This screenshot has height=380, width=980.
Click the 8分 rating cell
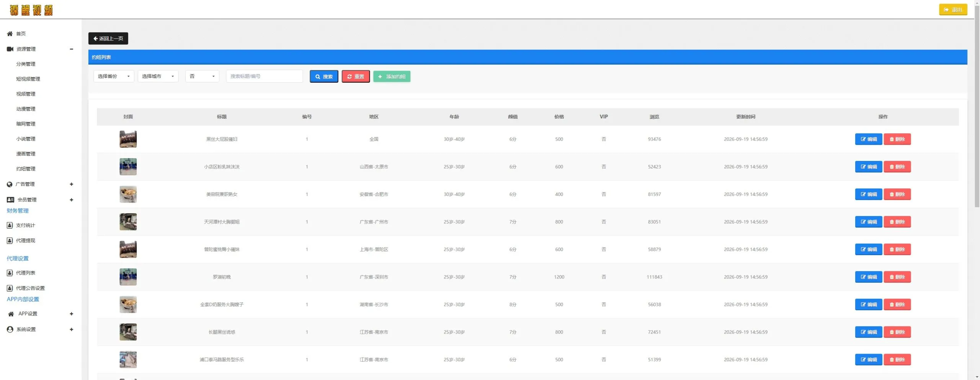click(x=513, y=305)
